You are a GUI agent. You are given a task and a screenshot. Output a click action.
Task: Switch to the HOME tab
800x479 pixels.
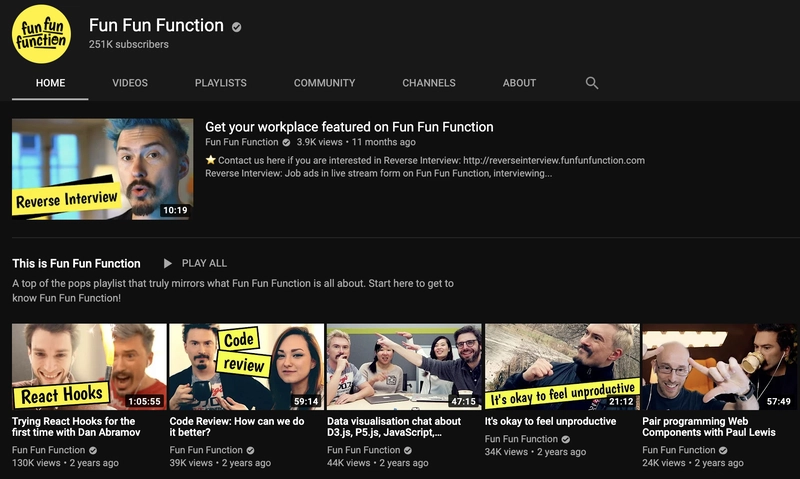click(50, 83)
